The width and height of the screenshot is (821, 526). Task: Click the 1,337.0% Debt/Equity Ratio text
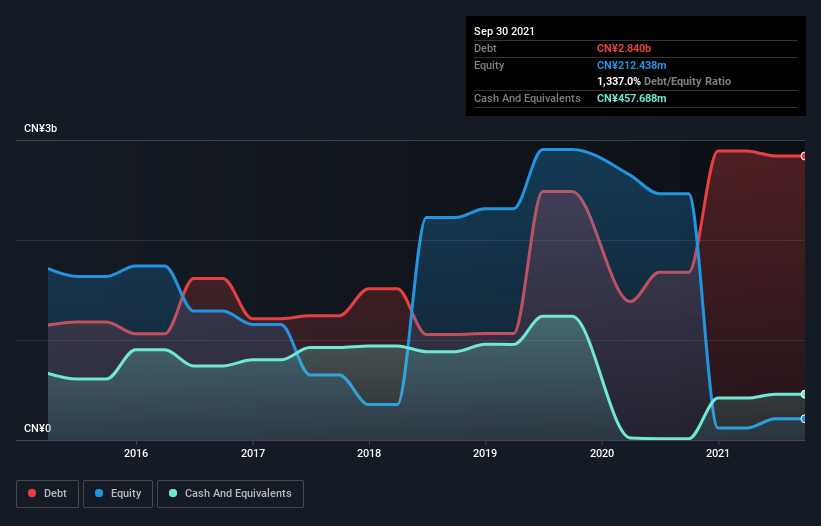pyautogui.click(x=664, y=81)
